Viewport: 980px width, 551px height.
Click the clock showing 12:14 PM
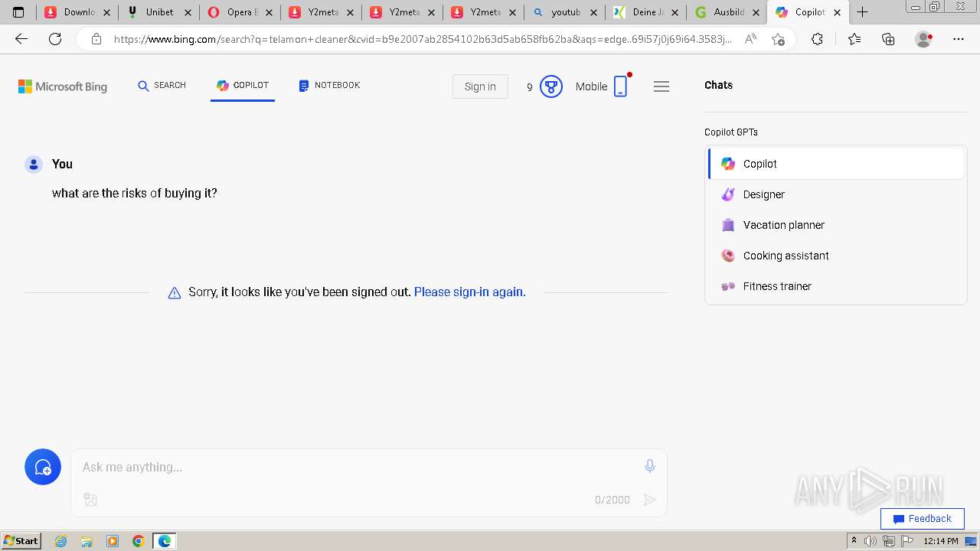(x=941, y=541)
